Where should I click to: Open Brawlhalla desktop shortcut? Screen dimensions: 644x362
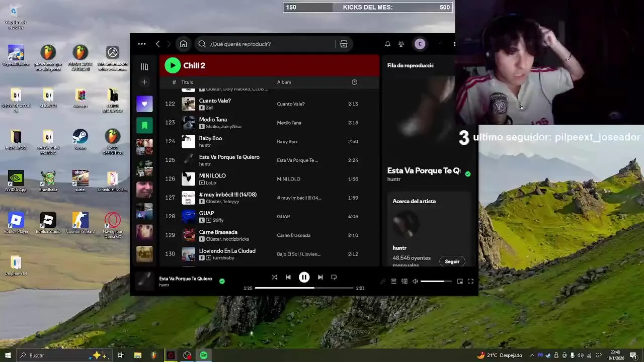tap(48, 182)
